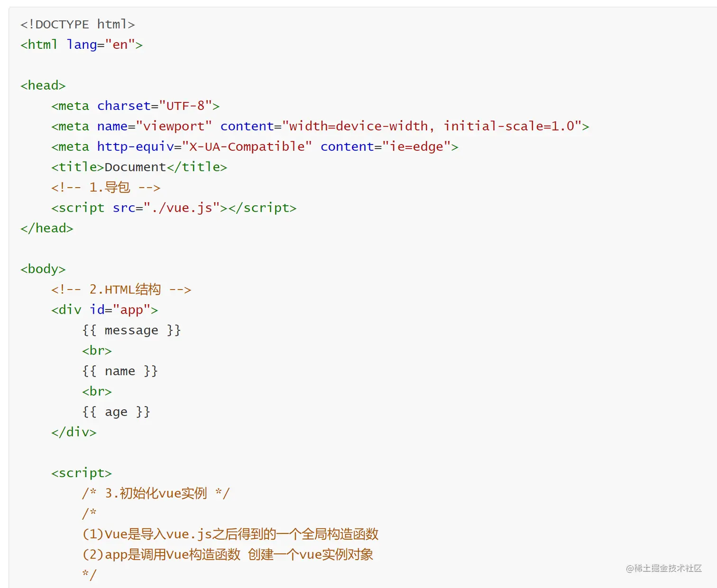
Task: Click the opening head tag
Action: click(43, 85)
